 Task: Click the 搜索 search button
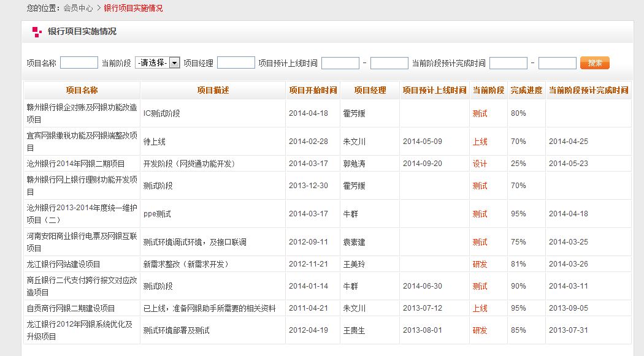[595, 62]
